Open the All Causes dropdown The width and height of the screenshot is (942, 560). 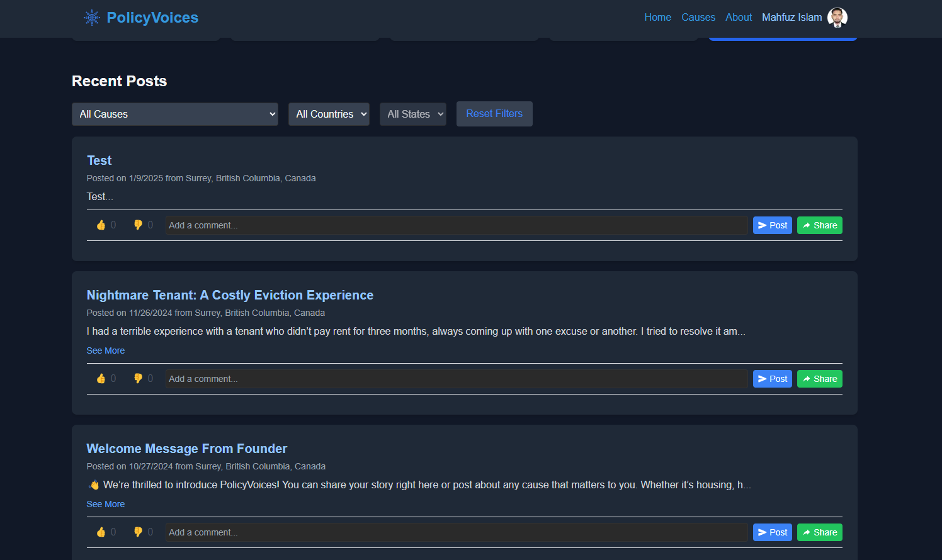(x=175, y=114)
